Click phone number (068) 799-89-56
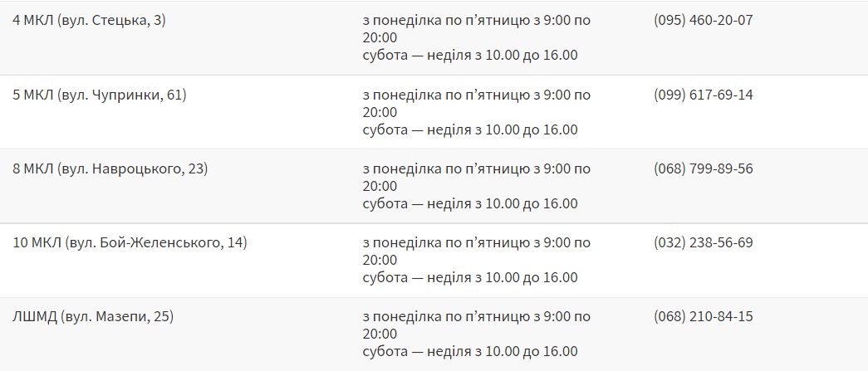This screenshot has width=868, height=371. coord(704,168)
